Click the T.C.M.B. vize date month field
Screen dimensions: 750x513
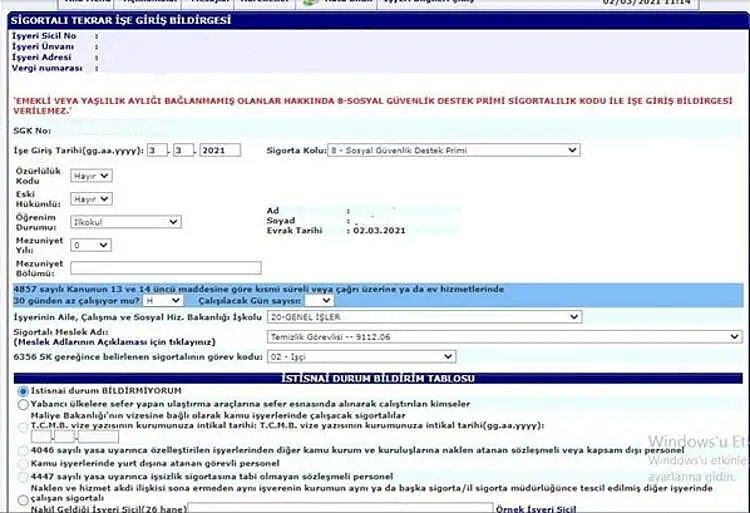click(65, 437)
